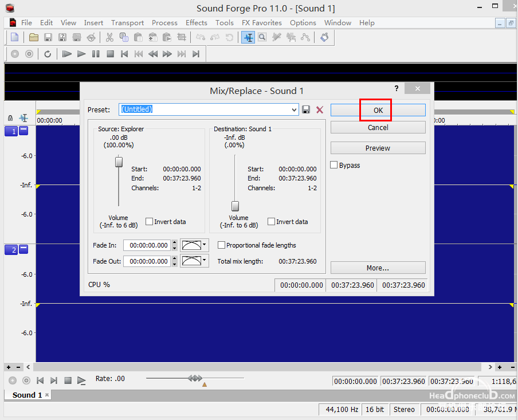Screen dimensions: 518x420
Task: Open the FX Favorites menu
Action: click(262, 23)
